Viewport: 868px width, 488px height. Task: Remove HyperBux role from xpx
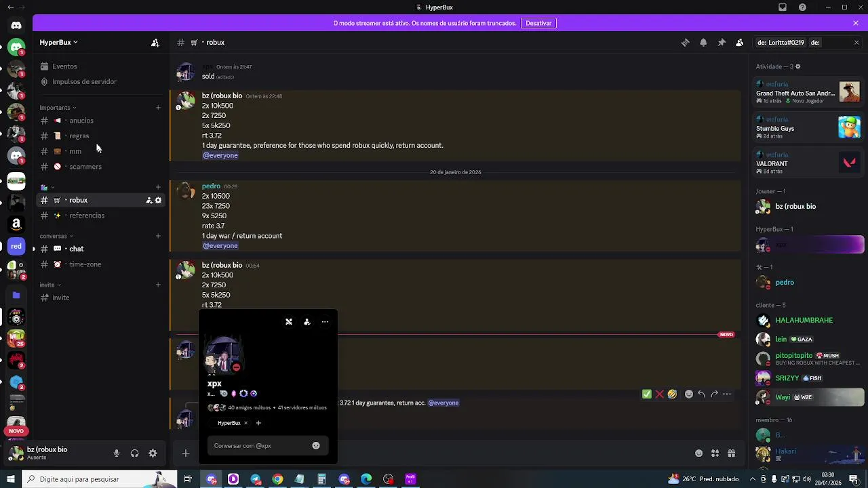[245, 423]
